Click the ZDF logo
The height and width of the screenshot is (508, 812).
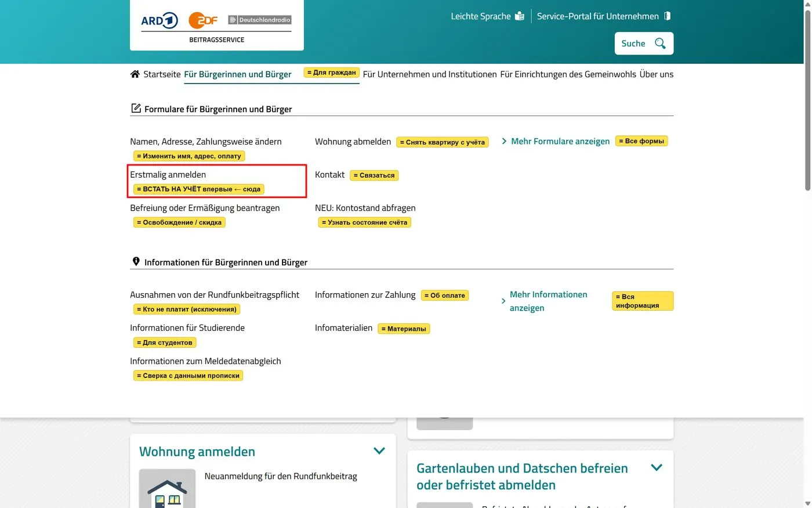click(203, 20)
